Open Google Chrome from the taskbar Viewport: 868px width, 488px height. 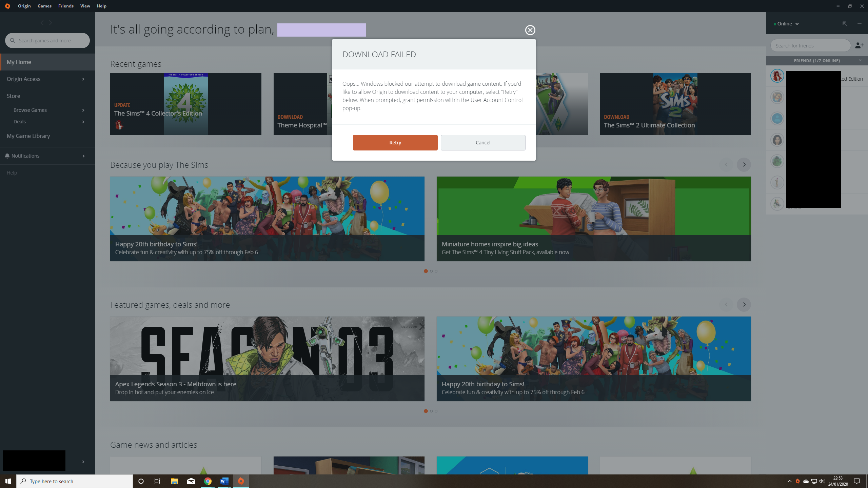coord(208,481)
